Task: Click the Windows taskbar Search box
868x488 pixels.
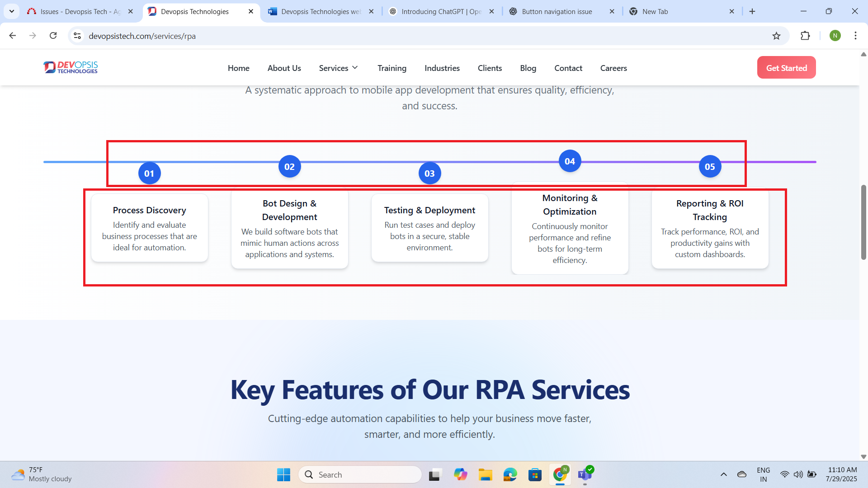Action: point(360,474)
